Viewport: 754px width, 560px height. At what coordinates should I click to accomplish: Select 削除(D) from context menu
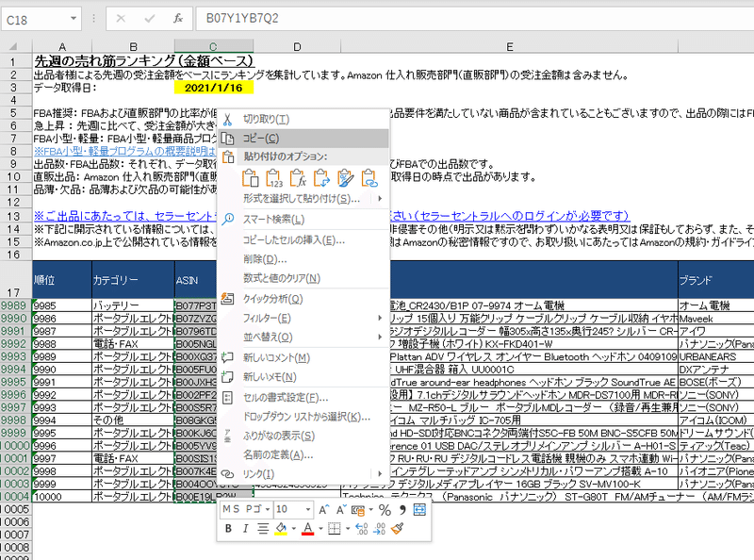[x=303, y=259]
